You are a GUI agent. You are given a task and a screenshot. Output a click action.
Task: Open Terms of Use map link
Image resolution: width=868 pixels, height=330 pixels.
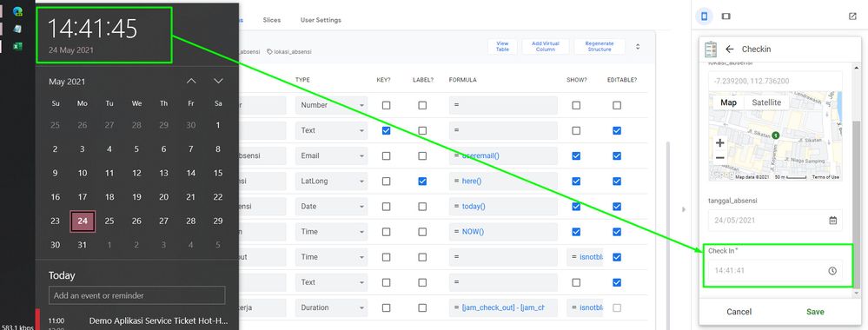[825, 177]
